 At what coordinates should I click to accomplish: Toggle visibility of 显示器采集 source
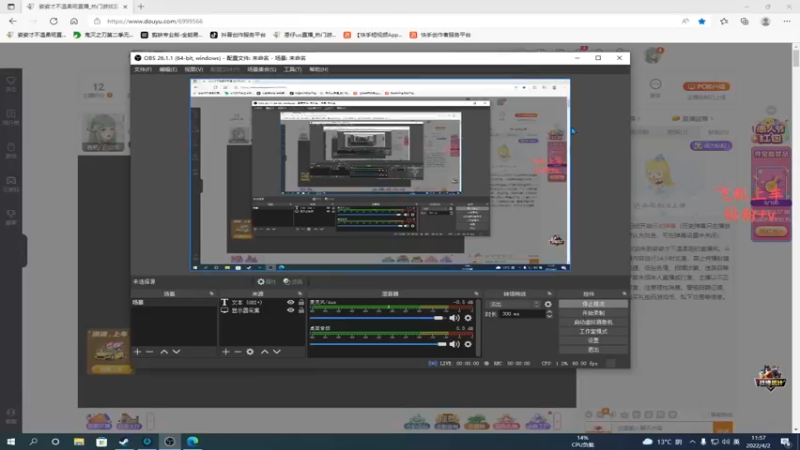(x=290, y=310)
